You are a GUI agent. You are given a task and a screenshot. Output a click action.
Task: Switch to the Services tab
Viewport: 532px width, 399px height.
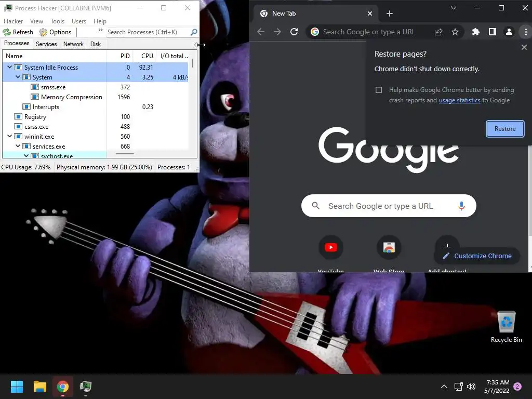[46, 44]
